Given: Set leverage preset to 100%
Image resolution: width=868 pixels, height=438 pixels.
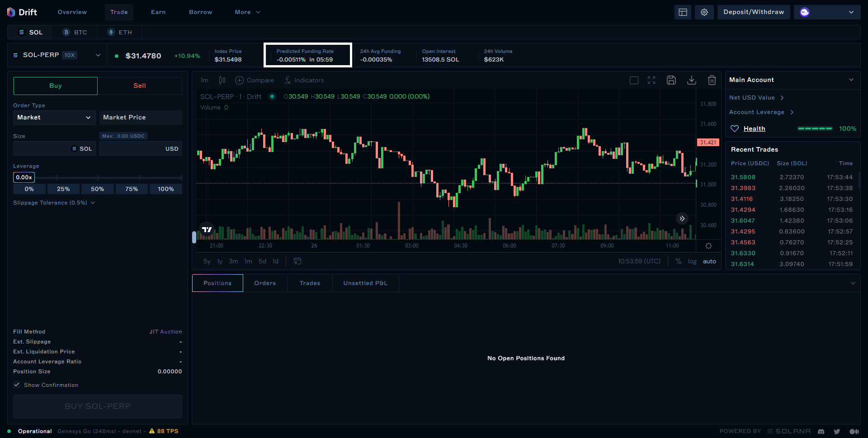Looking at the screenshot, I should (166, 189).
